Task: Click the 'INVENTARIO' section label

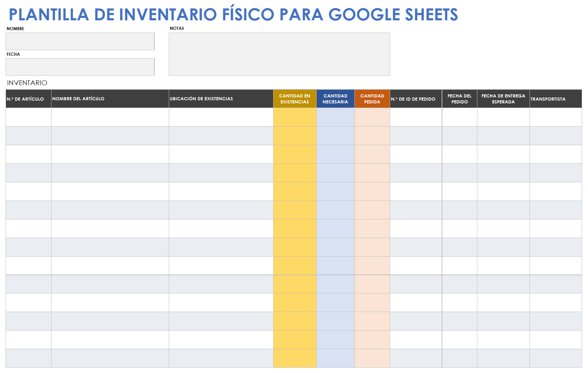Action: tap(27, 83)
